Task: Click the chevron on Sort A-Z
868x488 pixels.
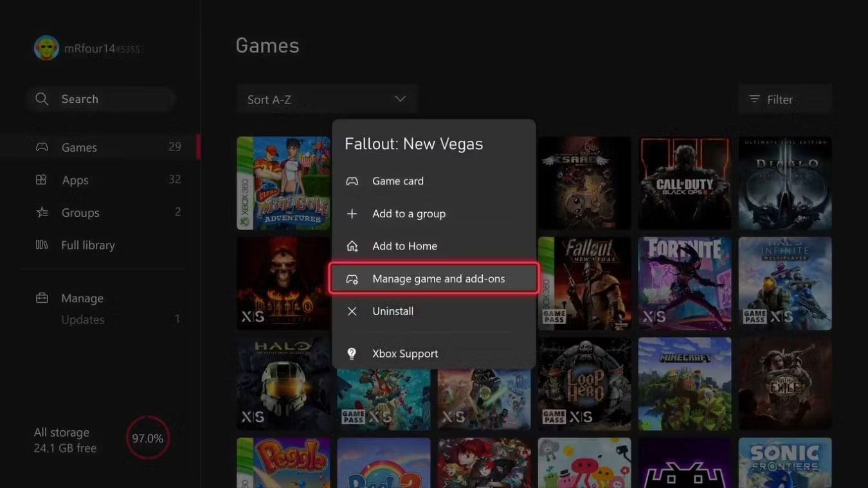Action: click(400, 99)
